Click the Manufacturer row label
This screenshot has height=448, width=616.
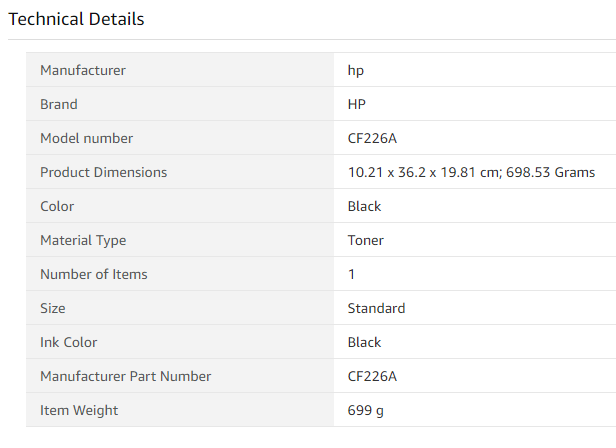coord(83,70)
